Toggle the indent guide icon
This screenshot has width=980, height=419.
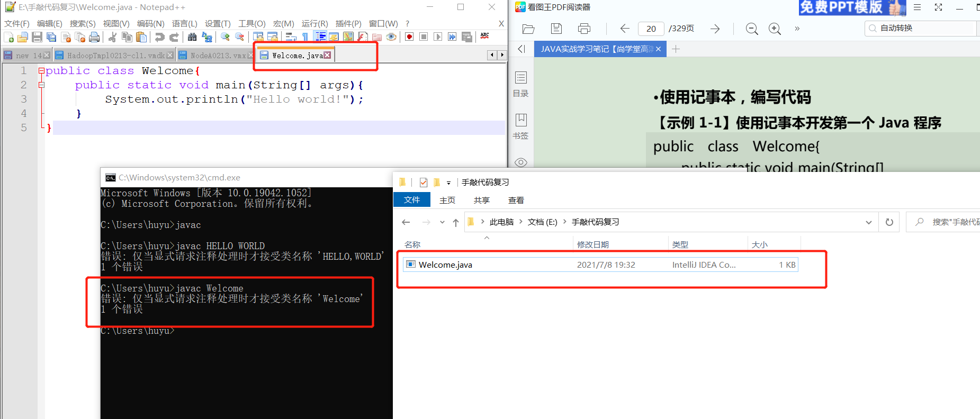(x=320, y=37)
